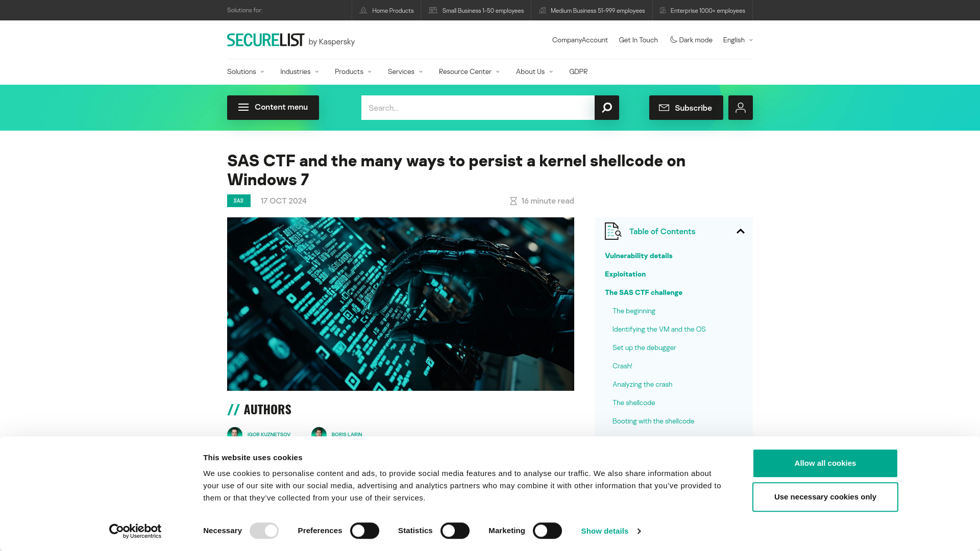Select the GDPR menu item
The width and height of the screenshot is (980, 551).
click(578, 71)
